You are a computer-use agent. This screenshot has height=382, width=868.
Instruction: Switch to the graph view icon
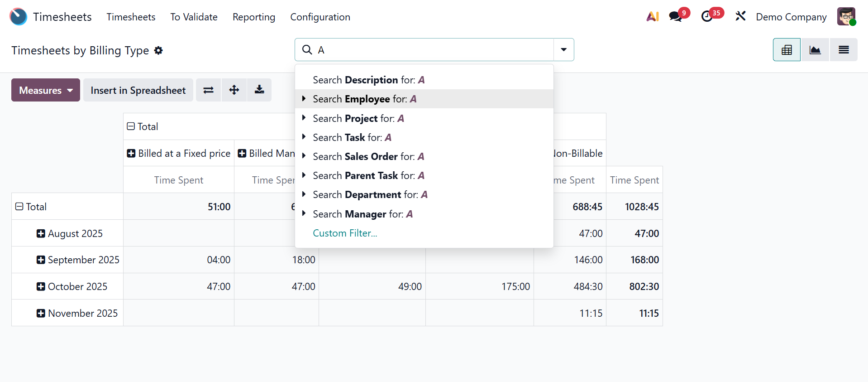[x=815, y=50]
